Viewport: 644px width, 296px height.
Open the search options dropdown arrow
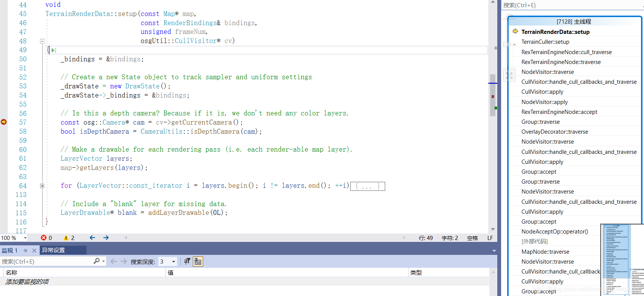pos(103,261)
